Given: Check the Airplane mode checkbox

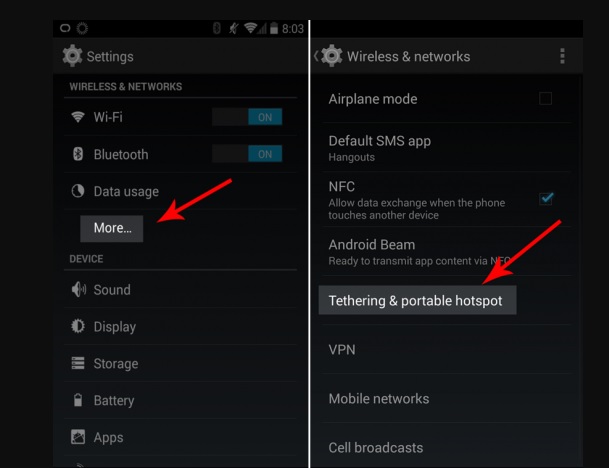Looking at the screenshot, I should [x=545, y=99].
